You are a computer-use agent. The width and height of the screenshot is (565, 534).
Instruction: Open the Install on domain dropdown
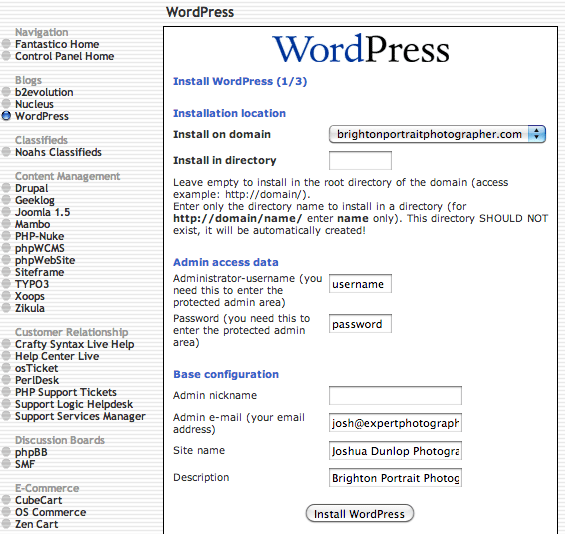coord(437,134)
